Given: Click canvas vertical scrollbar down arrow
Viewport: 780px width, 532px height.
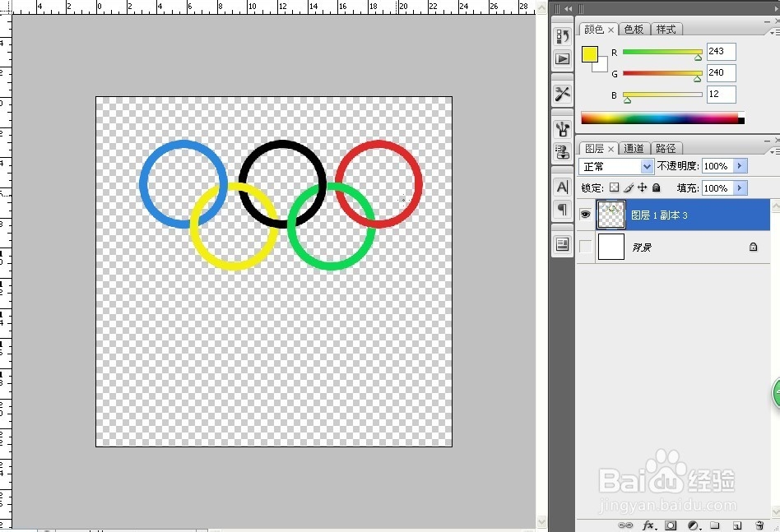Looking at the screenshot, I should (x=542, y=521).
